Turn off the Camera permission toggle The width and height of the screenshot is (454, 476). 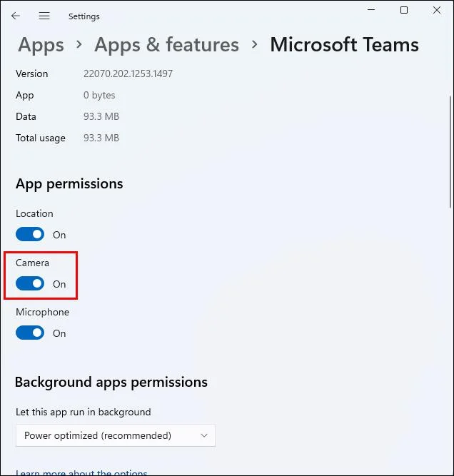pyautogui.click(x=30, y=283)
